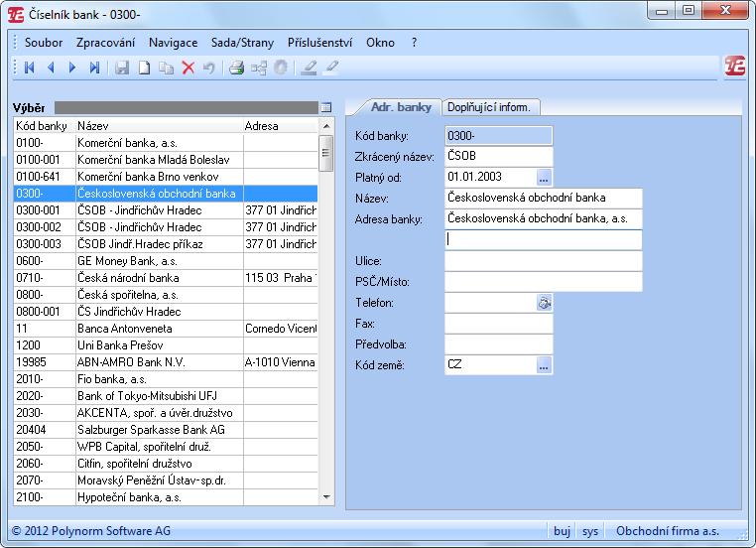Open the Zpracování menu
756x548 pixels.
[105, 43]
